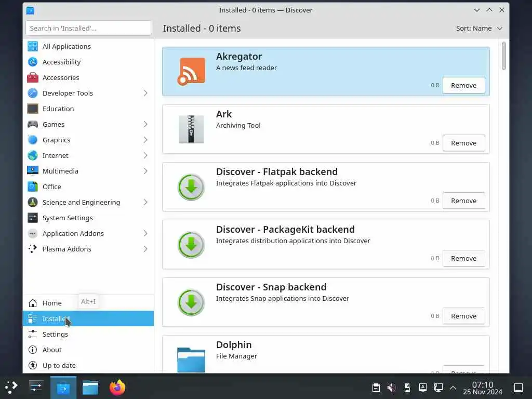This screenshot has height=399, width=532.
Task: Click the Games controller icon
Action: (x=33, y=124)
